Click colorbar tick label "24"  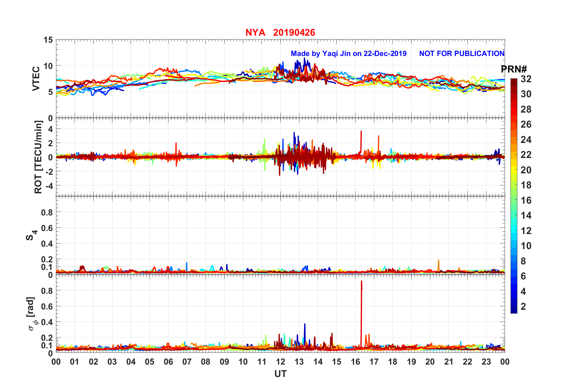click(x=526, y=140)
